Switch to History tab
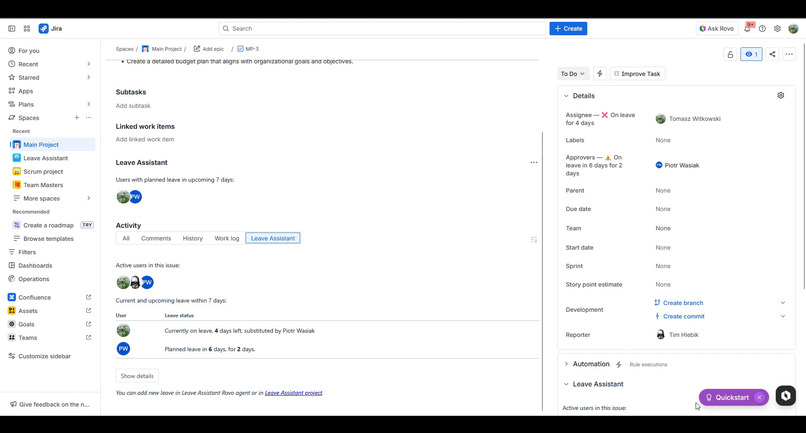 point(193,238)
